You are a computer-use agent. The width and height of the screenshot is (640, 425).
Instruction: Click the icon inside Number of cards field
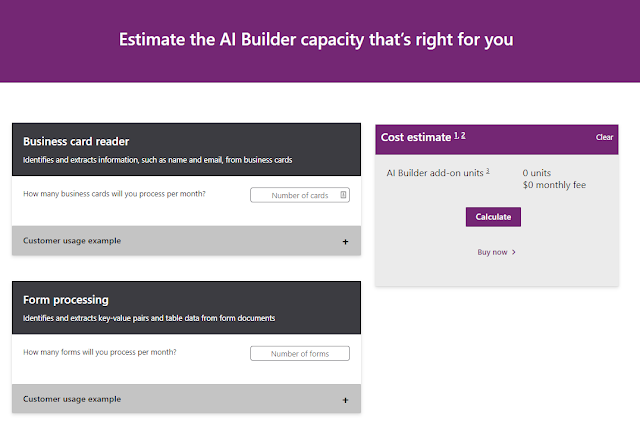point(343,195)
